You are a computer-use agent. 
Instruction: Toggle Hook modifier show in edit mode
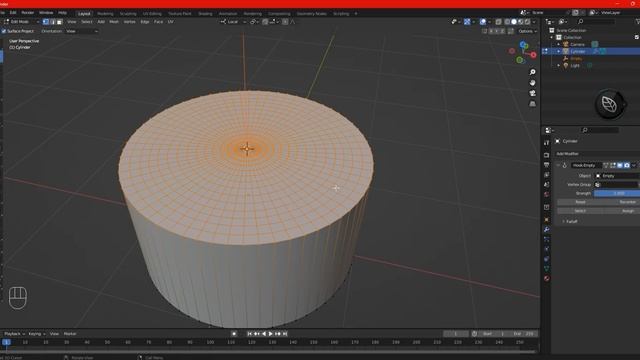(x=613, y=165)
